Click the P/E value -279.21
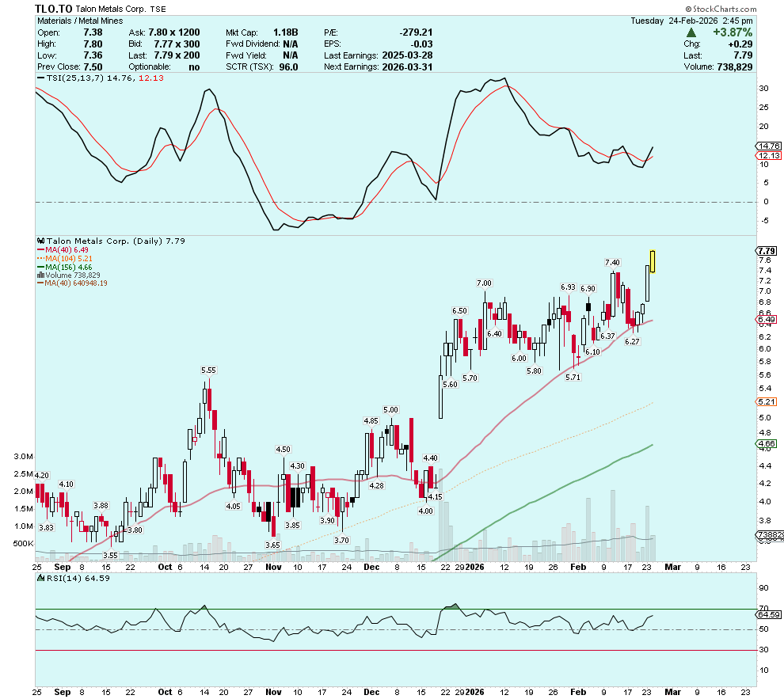This screenshot has width=784, height=699. pyautogui.click(x=416, y=32)
